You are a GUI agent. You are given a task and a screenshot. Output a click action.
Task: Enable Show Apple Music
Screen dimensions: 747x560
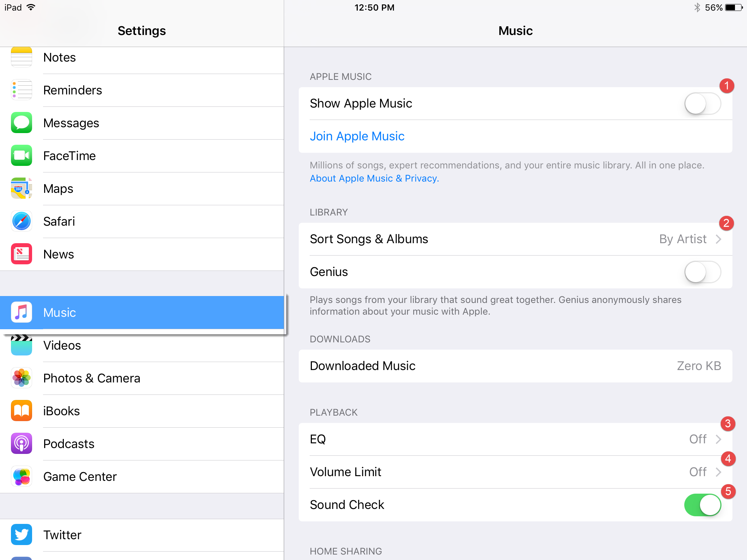(701, 103)
